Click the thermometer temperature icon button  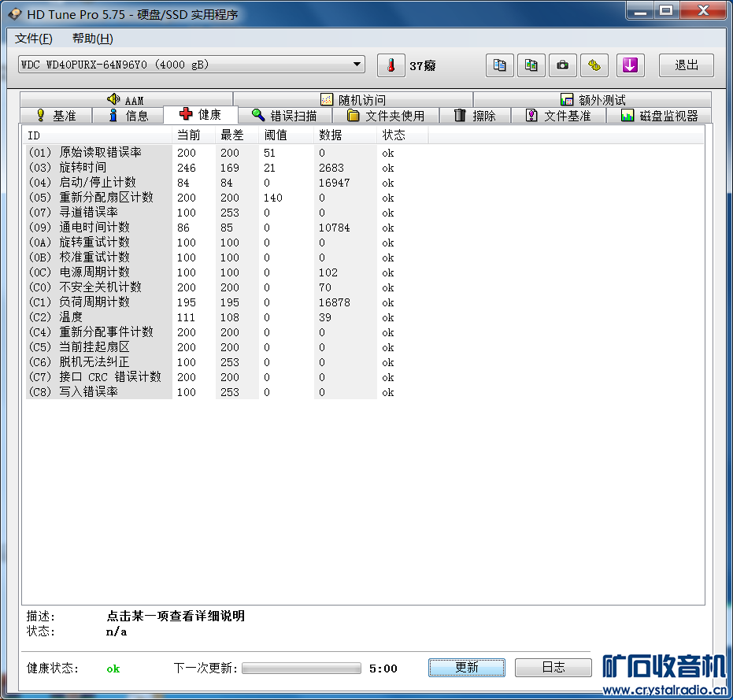tap(391, 65)
